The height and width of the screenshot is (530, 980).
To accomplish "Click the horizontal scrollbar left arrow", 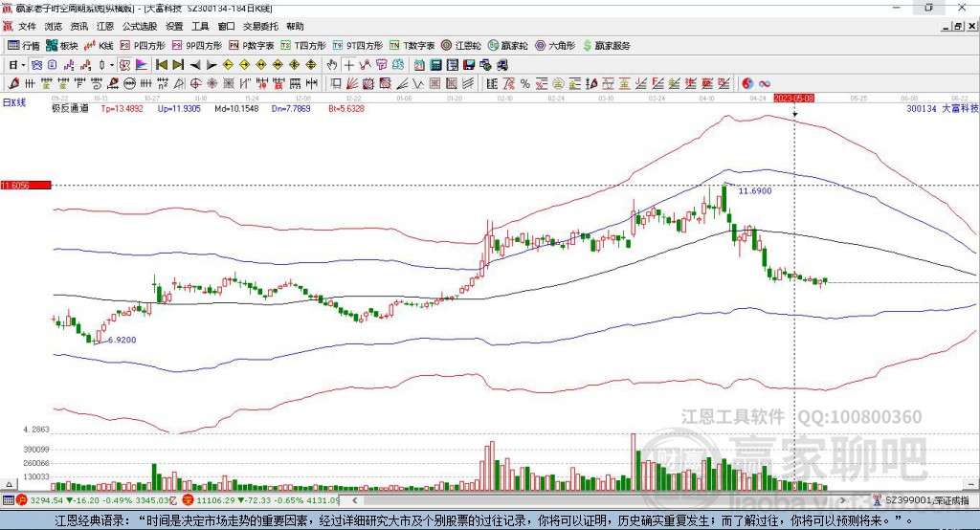I will [x=354, y=500].
